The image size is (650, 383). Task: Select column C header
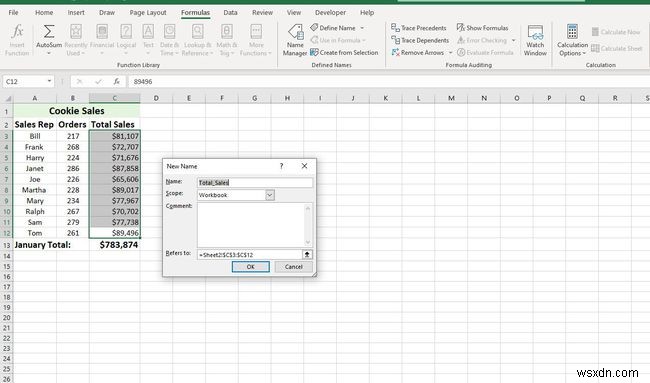(114, 98)
